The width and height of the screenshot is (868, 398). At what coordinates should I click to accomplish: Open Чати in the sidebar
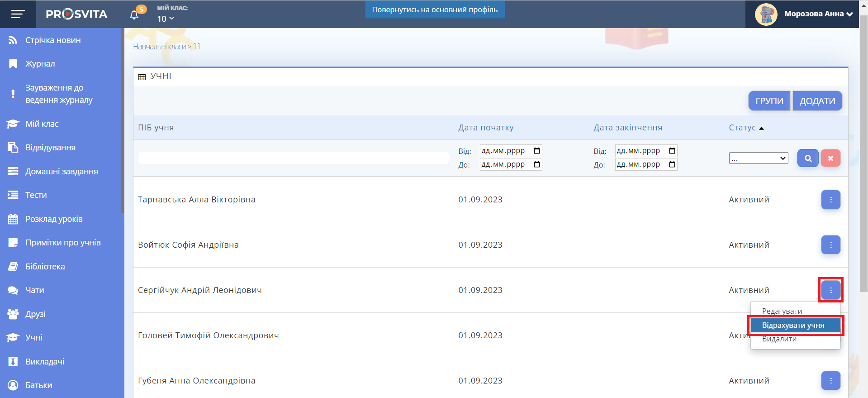34,290
